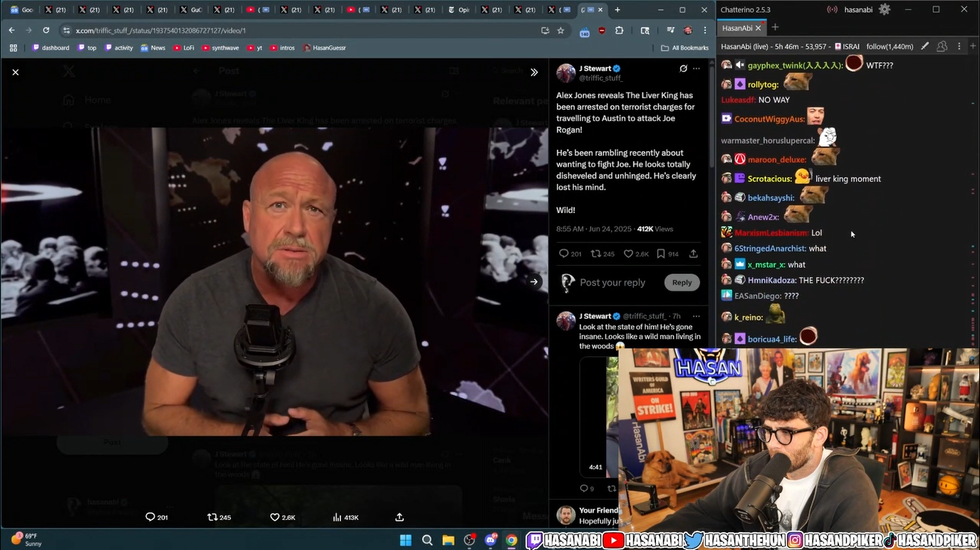The width and height of the screenshot is (980, 550).
Task: Open Grok icon on J Stewart's tweet
Action: (x=683, y=68)
